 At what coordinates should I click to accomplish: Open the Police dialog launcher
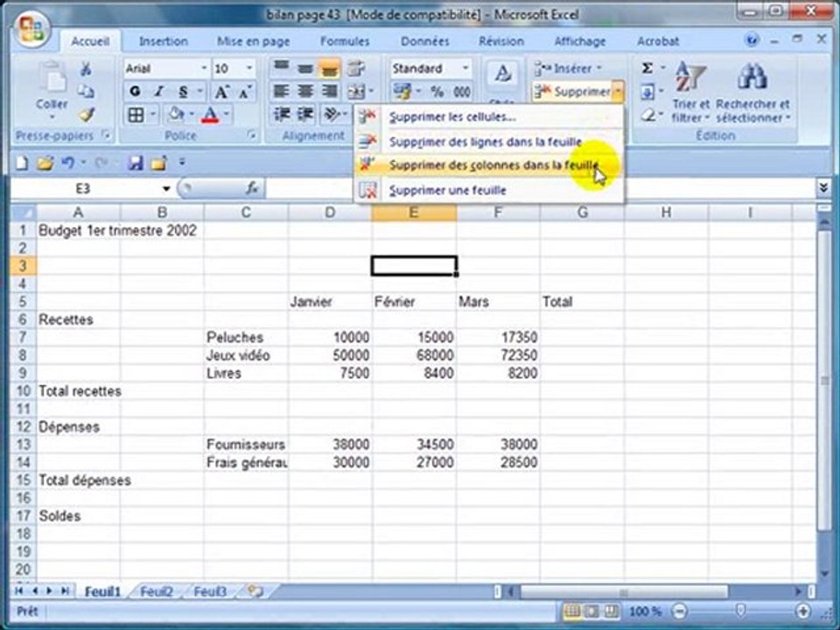251,136
